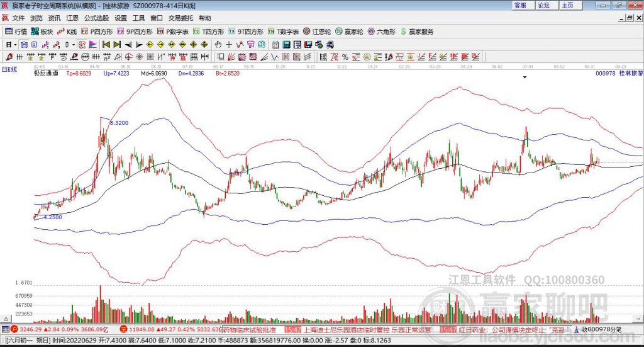This screenshot has width=644, height=347.
Task: Click the Md=6.0690 indicator value
Action: (x=154, y=73)
